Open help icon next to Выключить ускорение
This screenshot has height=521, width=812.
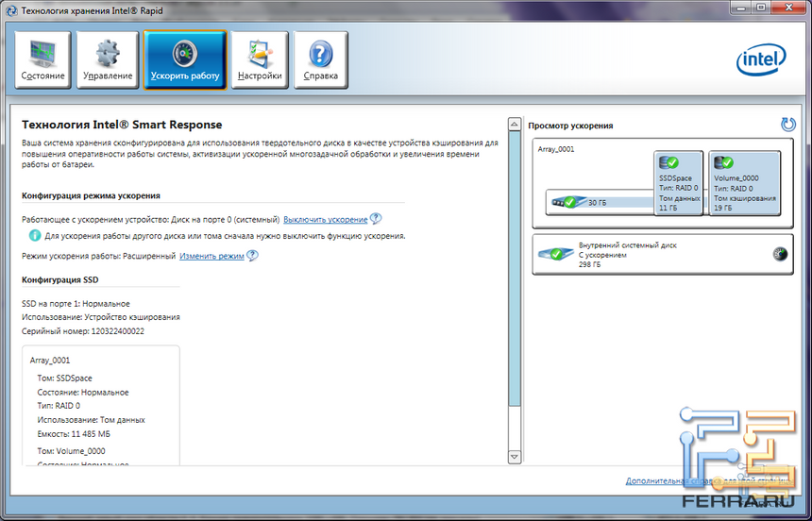[376, 219]
